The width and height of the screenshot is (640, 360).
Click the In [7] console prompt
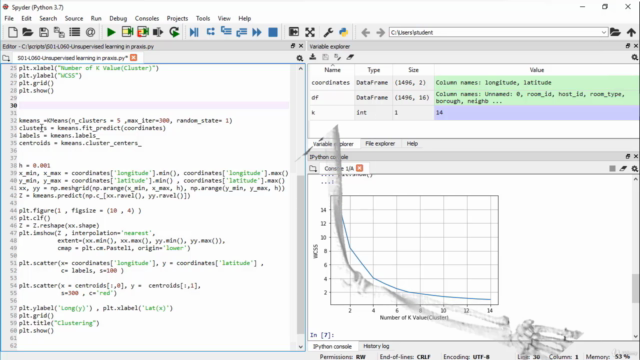coord(322,335)
